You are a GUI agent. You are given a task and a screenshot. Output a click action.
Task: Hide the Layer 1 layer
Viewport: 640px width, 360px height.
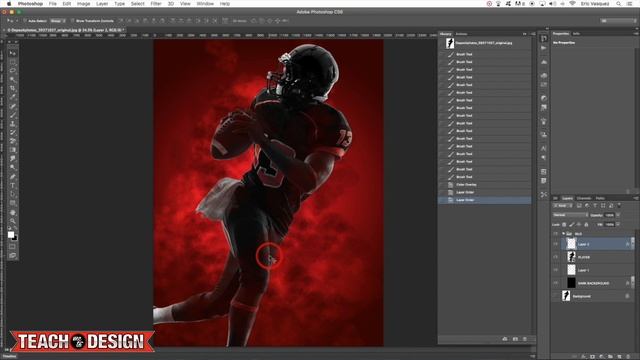pyautogui.click(x=555, y=270)
